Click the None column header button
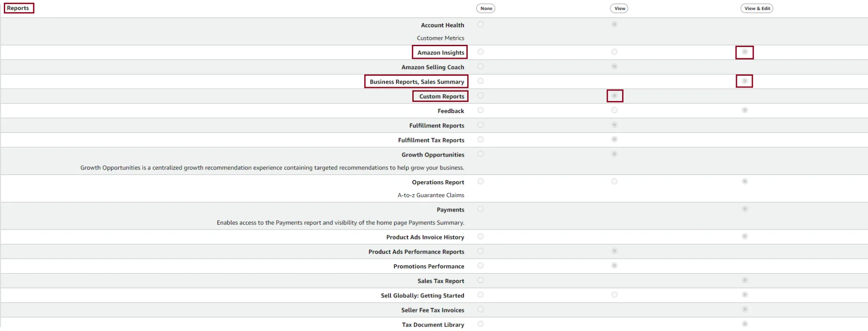The width and height of the screenshot is (868, 331). coord(486,8)
